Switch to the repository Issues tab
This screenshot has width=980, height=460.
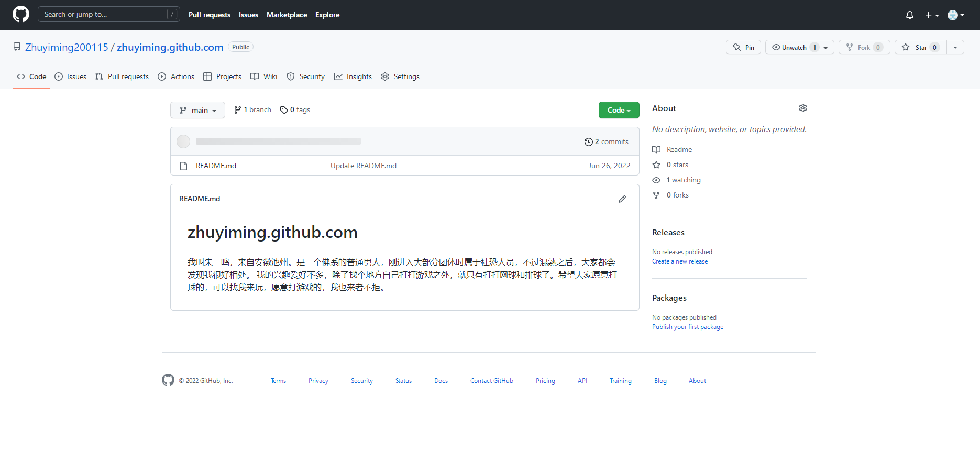click(x=71, y=76)
